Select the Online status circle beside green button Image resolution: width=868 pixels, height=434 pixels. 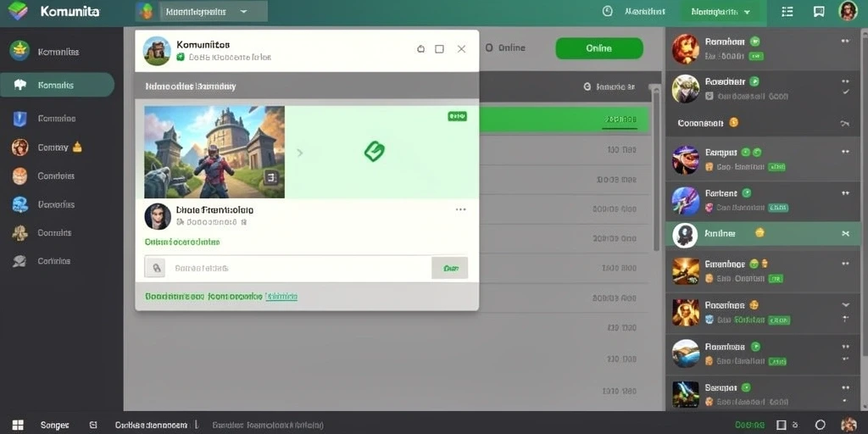pyautogui.click(x=489, y=48)
